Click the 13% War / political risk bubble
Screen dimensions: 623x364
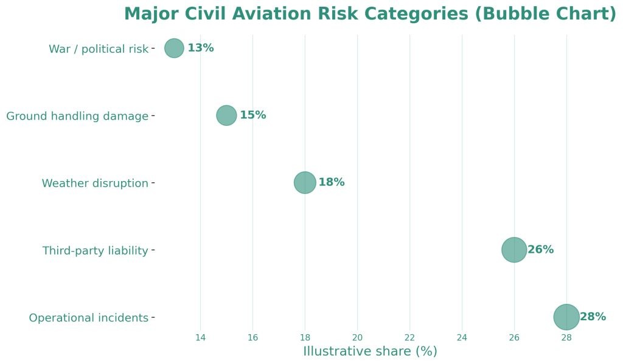[174, 48]
